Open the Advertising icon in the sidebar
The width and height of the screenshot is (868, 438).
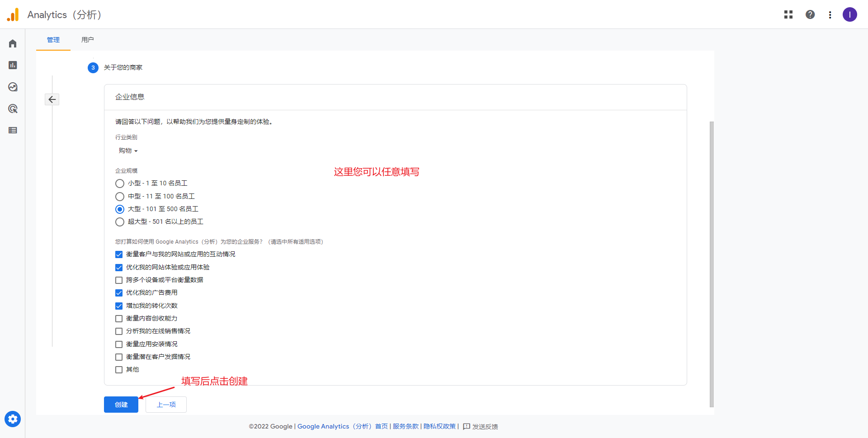13,108
